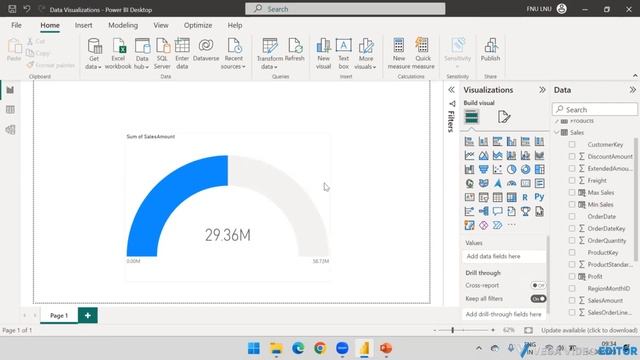Tick the Freight field checkbox
Viewport: 640px width, 360px height.
click(572, 180)
